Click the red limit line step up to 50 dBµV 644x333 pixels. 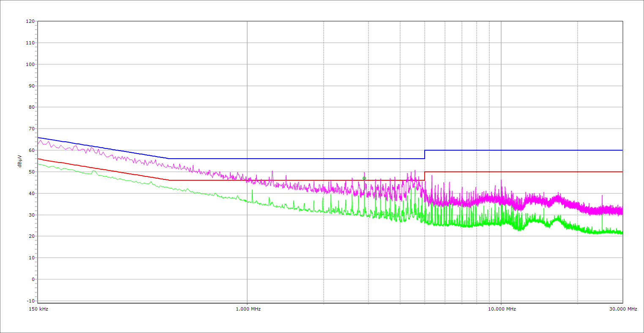[425, 176]
